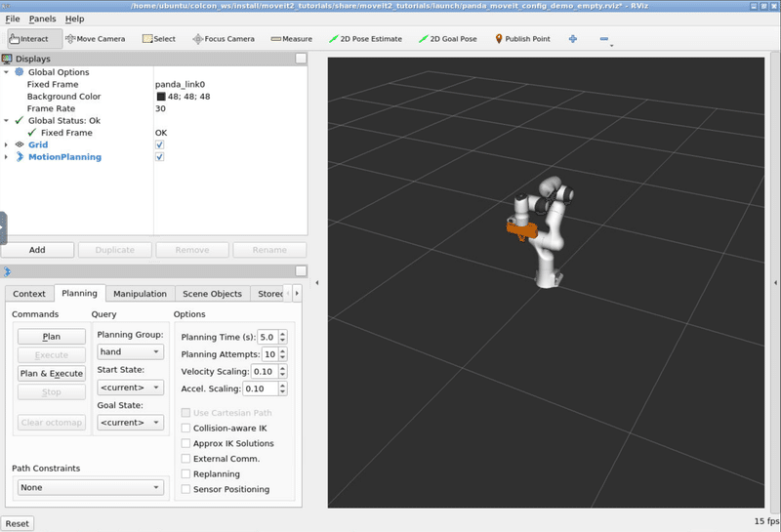
Task: Collapse the Global Options tree node
Action: pos(6,72)
